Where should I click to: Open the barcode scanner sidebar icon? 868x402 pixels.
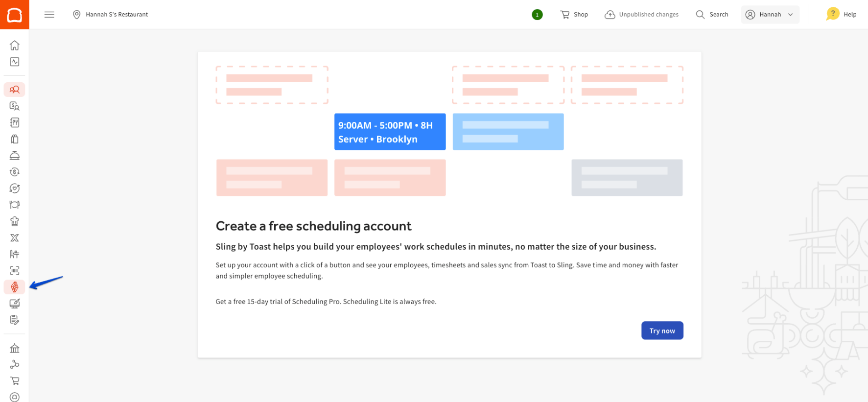click(15, 271)
